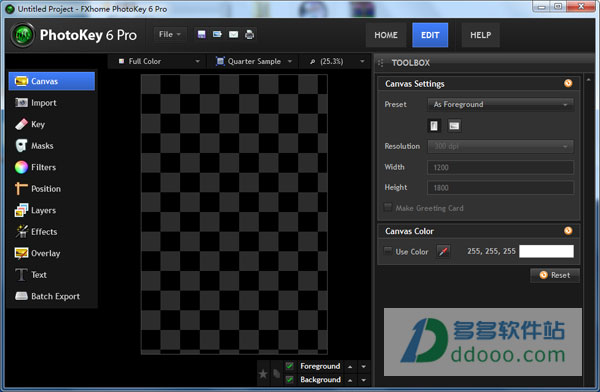This screenshot has height=392, width=600.
Task: Enable Use Color checkbox
Action: [x=388, y=251]
